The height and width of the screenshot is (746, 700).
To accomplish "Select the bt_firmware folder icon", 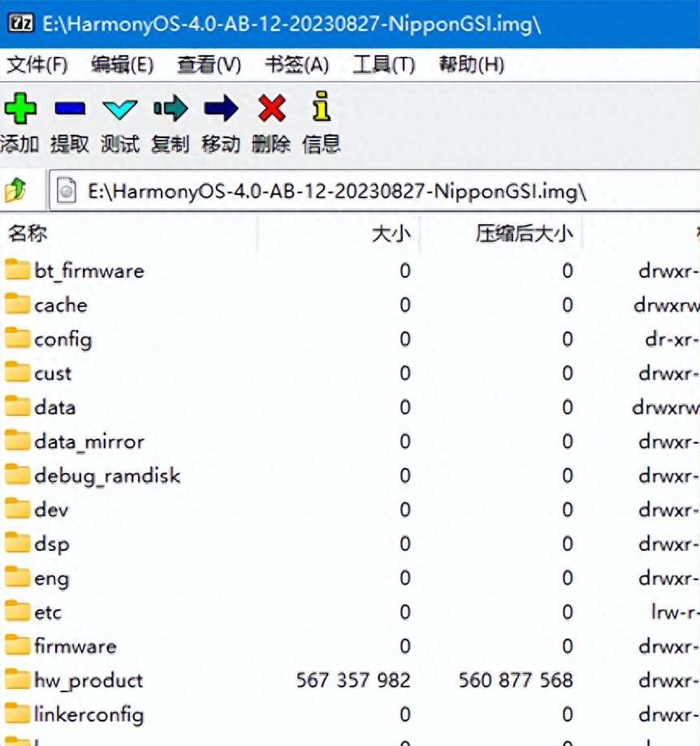I will pyautogui.click(x=18, y=270).
